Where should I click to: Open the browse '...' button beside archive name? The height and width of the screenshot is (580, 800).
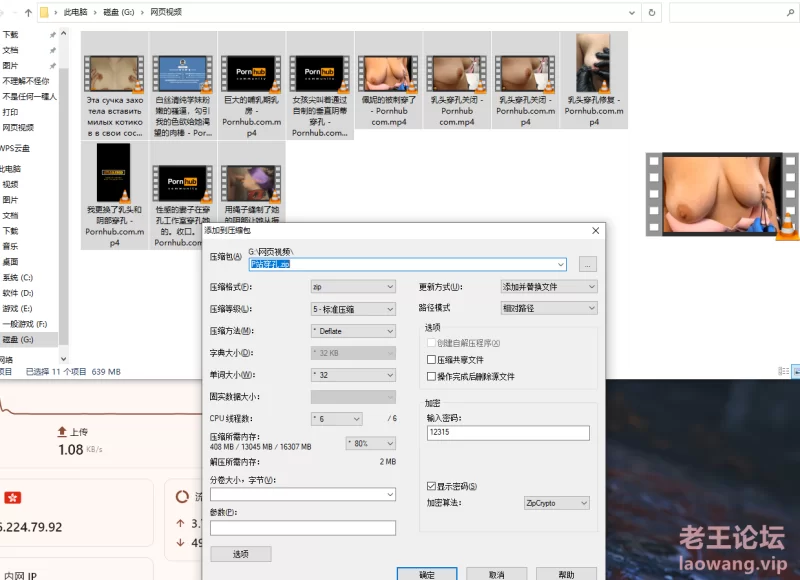point(587,264)
